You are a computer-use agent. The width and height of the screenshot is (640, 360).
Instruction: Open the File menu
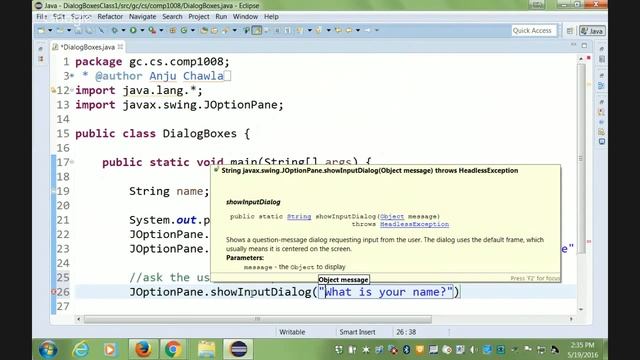pyautogui.click(x=41, y=17)
